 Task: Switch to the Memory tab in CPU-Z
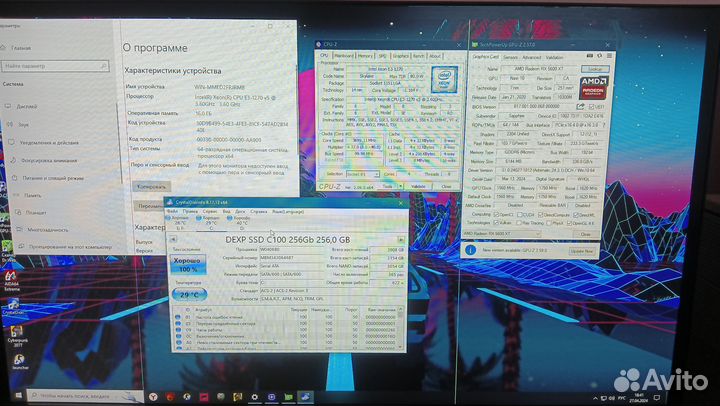[x=366, y=56]
